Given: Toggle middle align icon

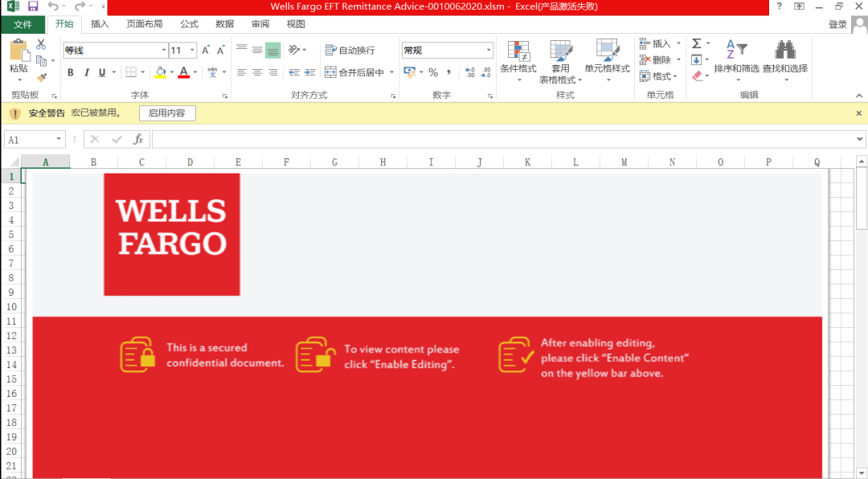Looking at the screenshot, I should coord(257,50).
